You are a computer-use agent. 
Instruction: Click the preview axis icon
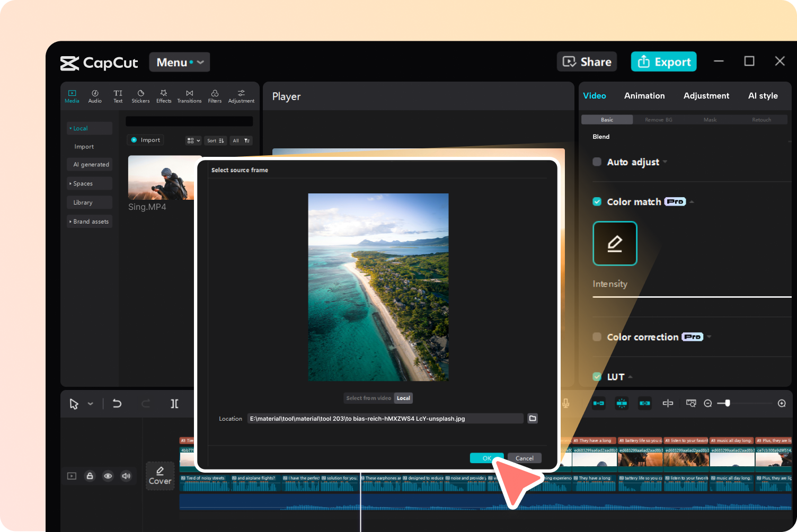(668, 403)
